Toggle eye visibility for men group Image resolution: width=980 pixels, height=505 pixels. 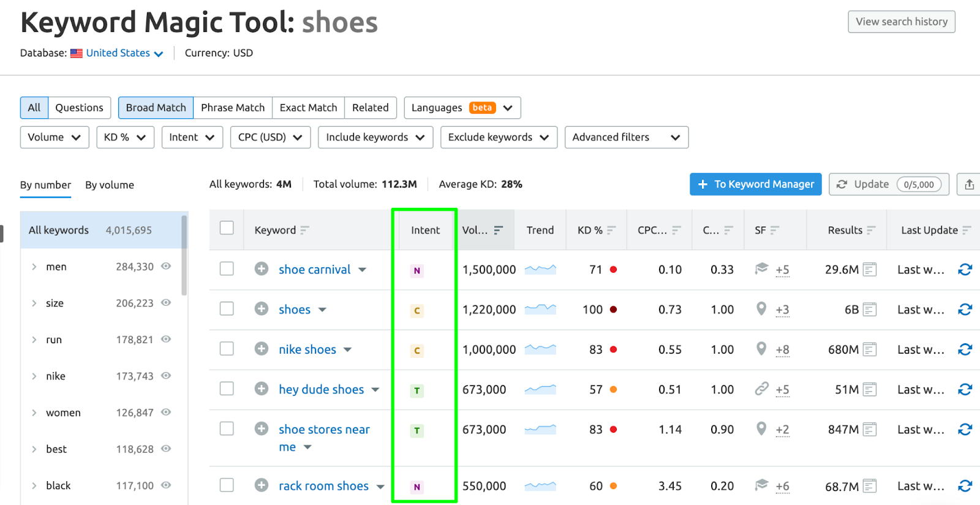(166, 266)
